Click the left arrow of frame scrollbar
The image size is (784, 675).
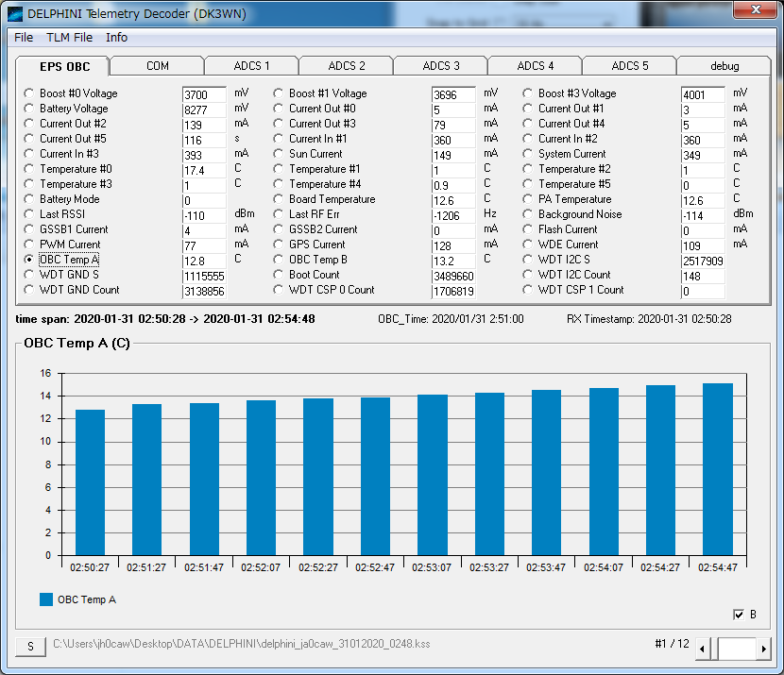pos(703,649)
